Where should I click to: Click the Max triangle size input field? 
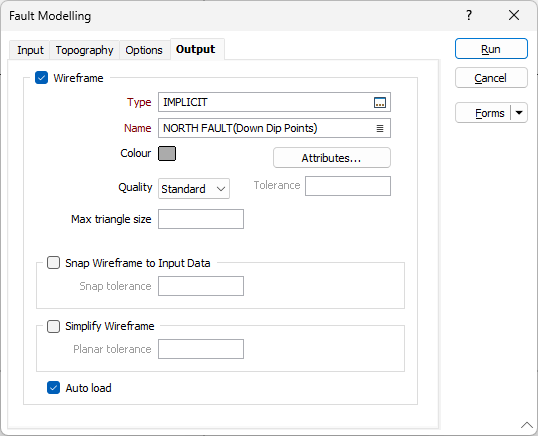pyautogui.click(x=201, y=219)
